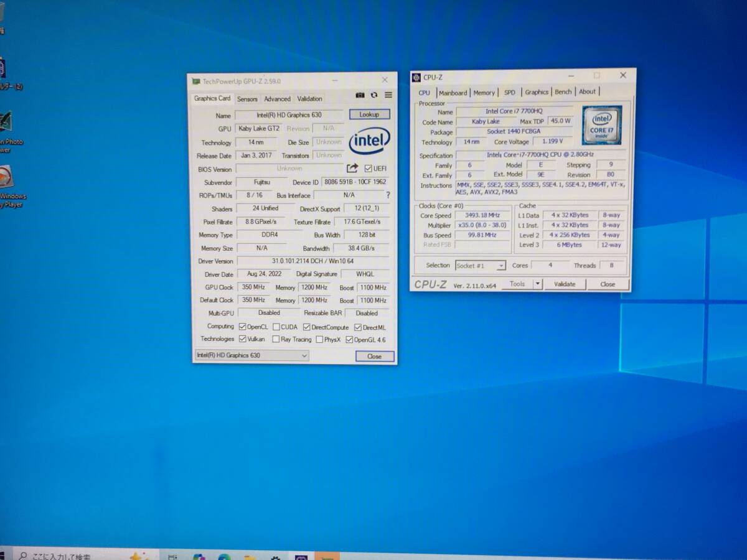The image size is (747, 560).
Task: Click the Tools button in CPU-Z
Action: click(517, 284)
